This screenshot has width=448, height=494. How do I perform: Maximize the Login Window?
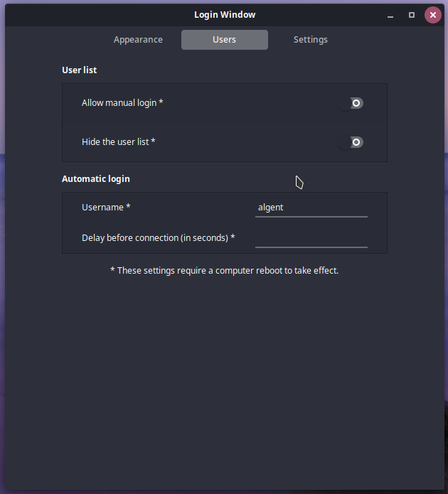click(x=411, y=15)
